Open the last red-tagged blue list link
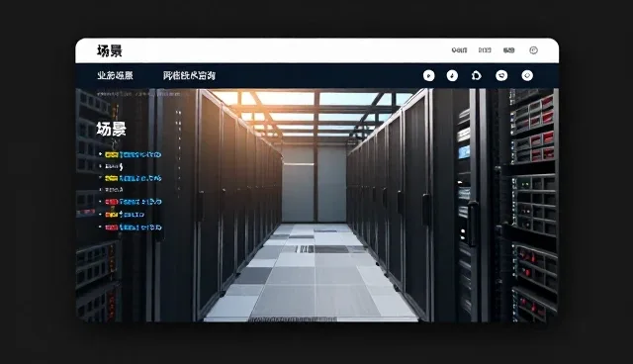 point(134,227)
